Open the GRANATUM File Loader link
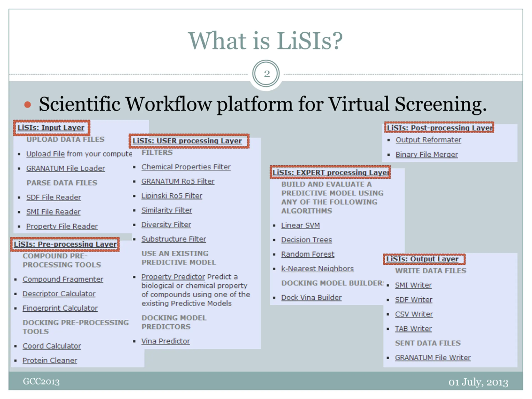 [x=66, y=168]
